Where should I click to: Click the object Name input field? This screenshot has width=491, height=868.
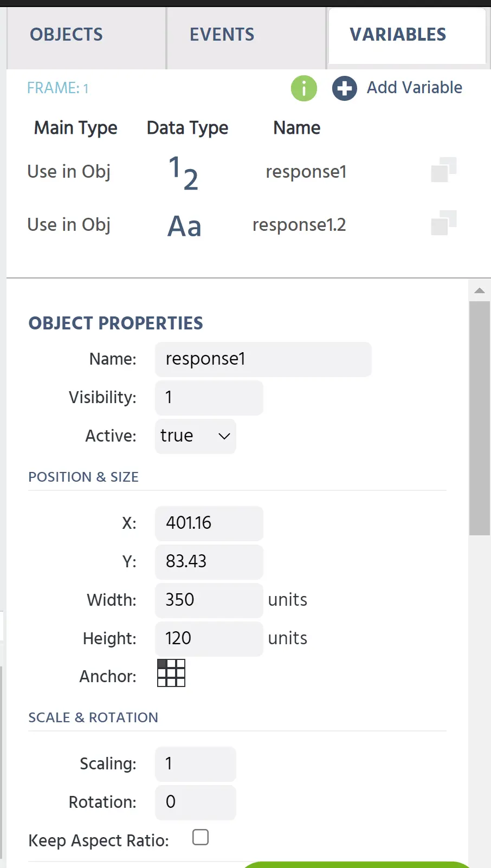point(263,359)
